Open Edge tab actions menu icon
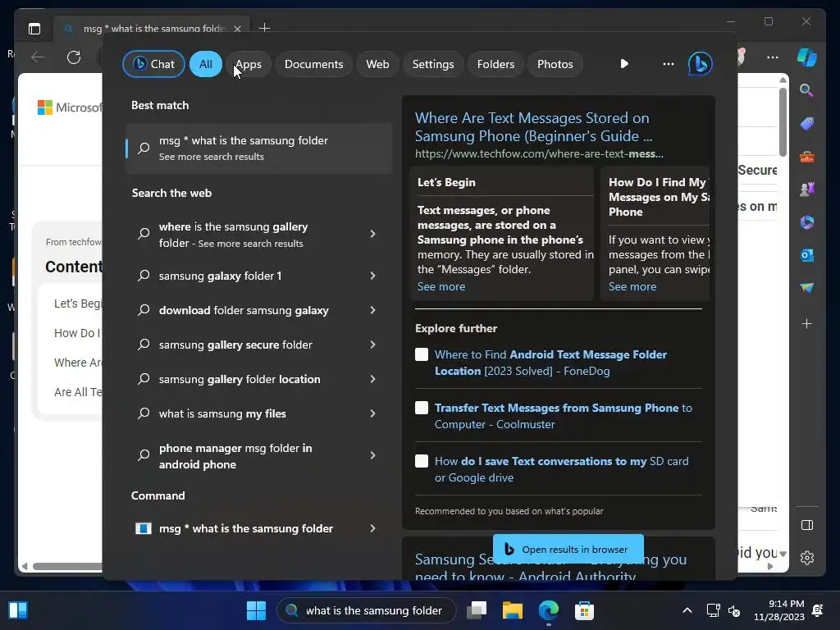Screen dimensions: 840x630 pos(34,29)
